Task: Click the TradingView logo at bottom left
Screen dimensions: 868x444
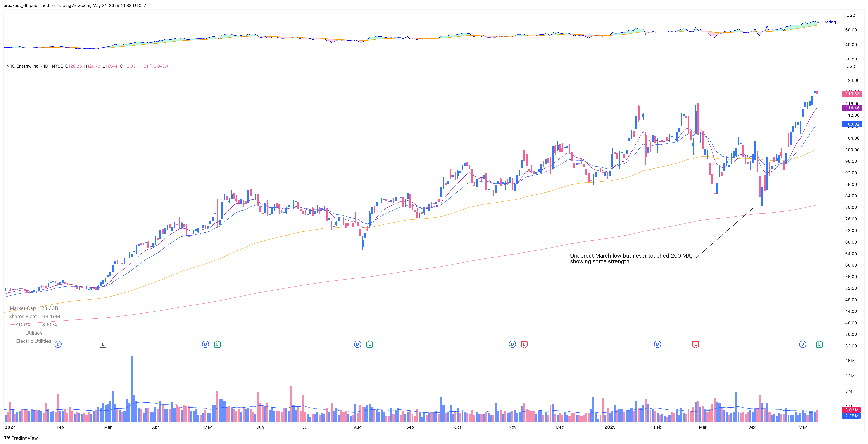Action: (x=21, y=438)
